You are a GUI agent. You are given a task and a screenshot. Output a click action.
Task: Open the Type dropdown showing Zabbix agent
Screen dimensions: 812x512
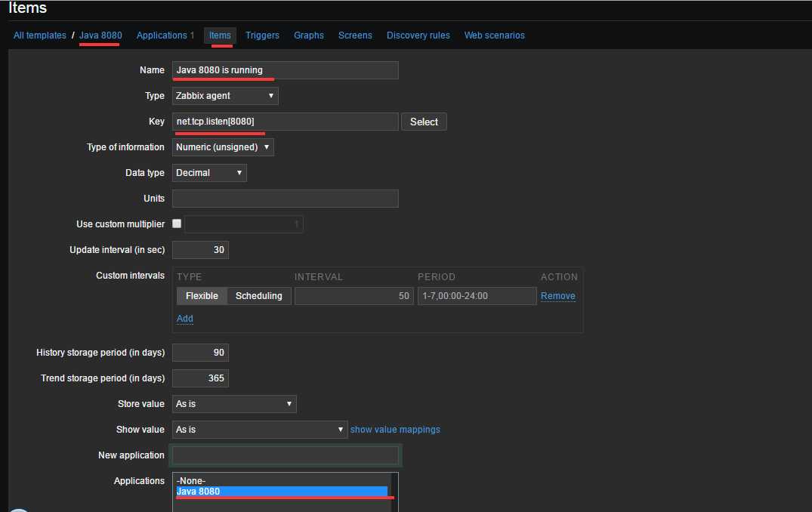coord(225,96)
